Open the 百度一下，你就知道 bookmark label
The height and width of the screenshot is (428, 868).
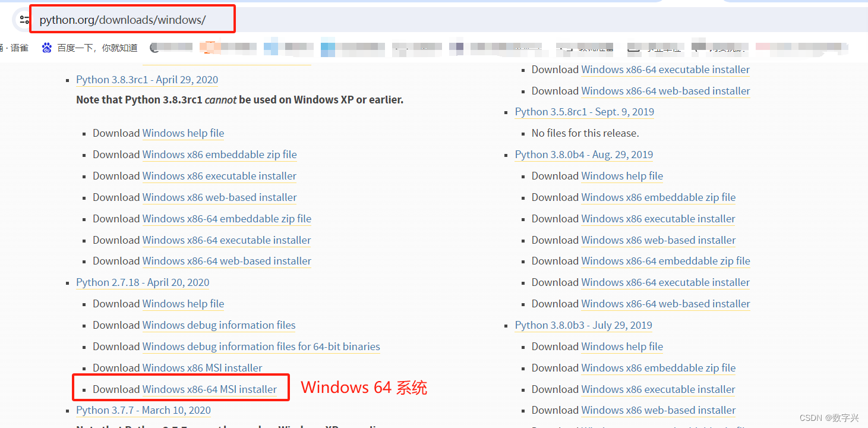pyautogui.click(x=97, y=48)
